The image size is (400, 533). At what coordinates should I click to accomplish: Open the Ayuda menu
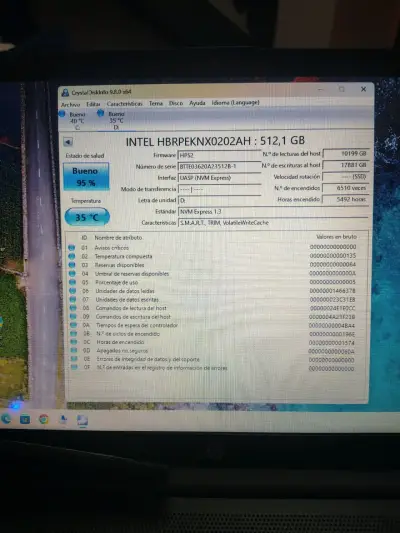(197, 103)
